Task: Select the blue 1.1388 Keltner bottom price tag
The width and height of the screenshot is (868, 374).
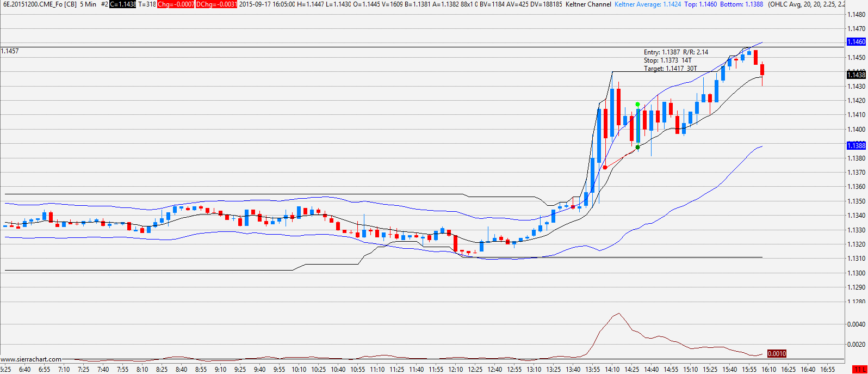Action: pos(856,145)
